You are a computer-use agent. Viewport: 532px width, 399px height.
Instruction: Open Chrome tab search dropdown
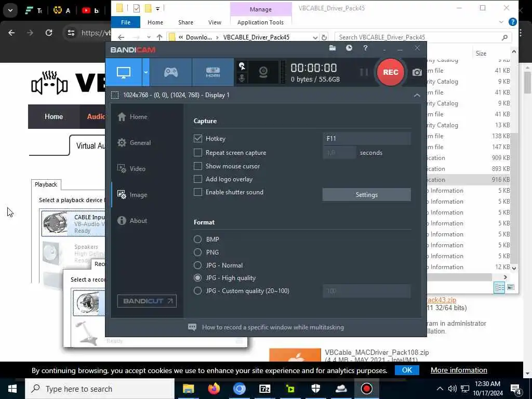click(x=10, y=10)
